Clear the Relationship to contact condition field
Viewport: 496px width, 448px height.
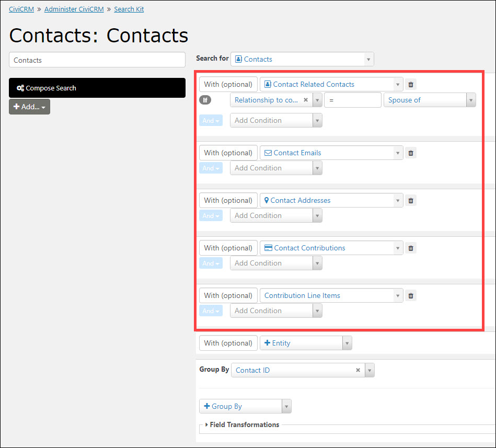306,100
